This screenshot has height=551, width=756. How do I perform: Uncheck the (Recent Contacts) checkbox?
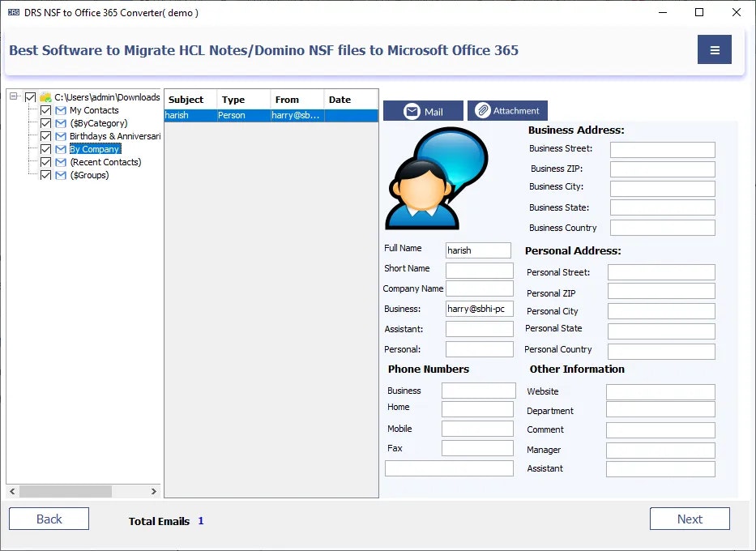click(46, 161)
